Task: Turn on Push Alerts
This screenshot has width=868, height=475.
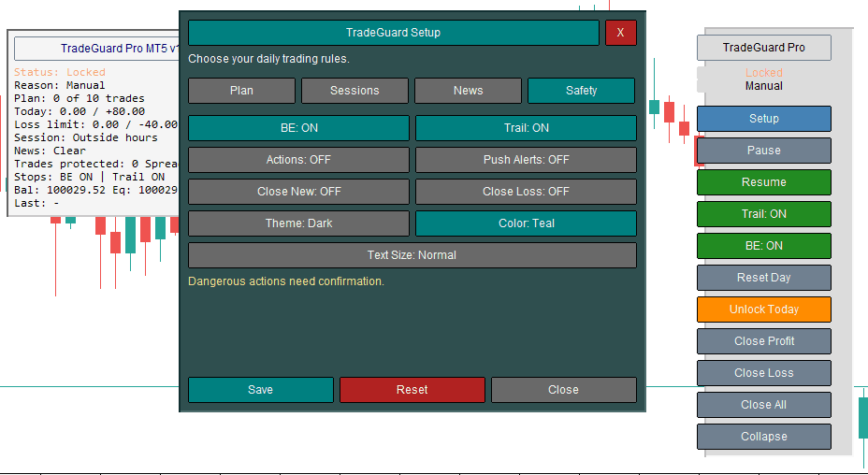Action: [526, 160]
